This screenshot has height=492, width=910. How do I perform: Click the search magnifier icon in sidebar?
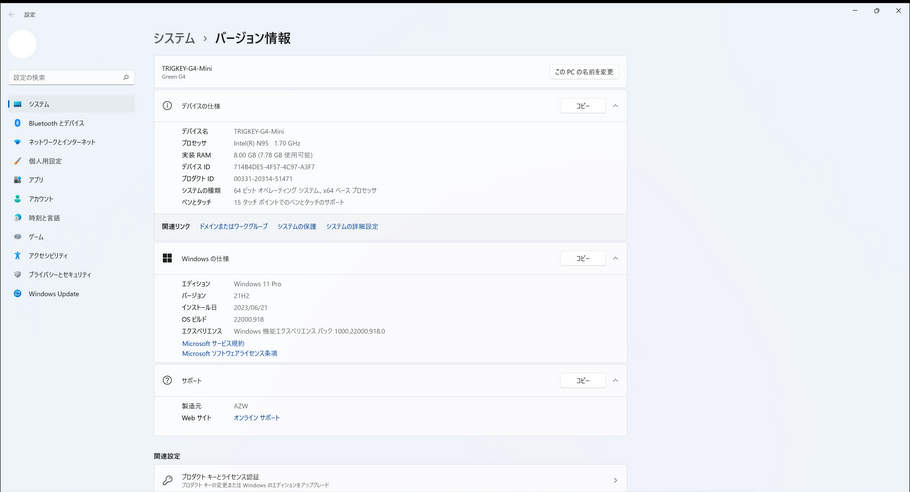point(126,77)
